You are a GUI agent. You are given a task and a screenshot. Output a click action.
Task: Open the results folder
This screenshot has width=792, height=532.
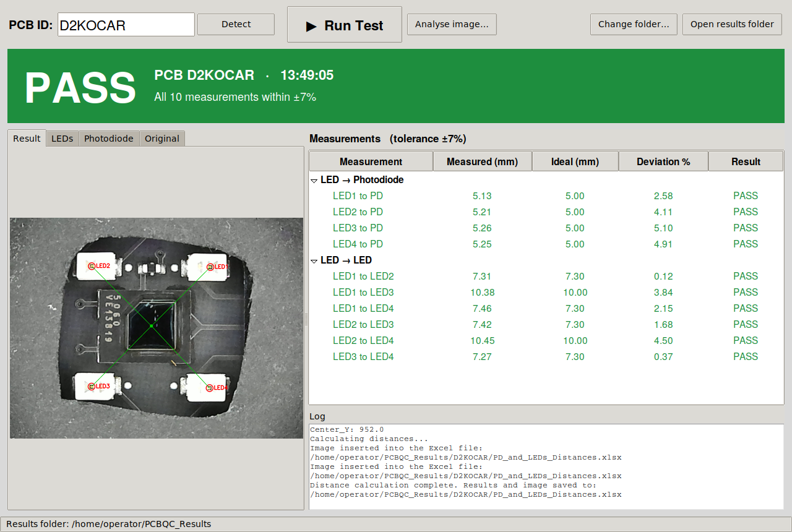732,25
